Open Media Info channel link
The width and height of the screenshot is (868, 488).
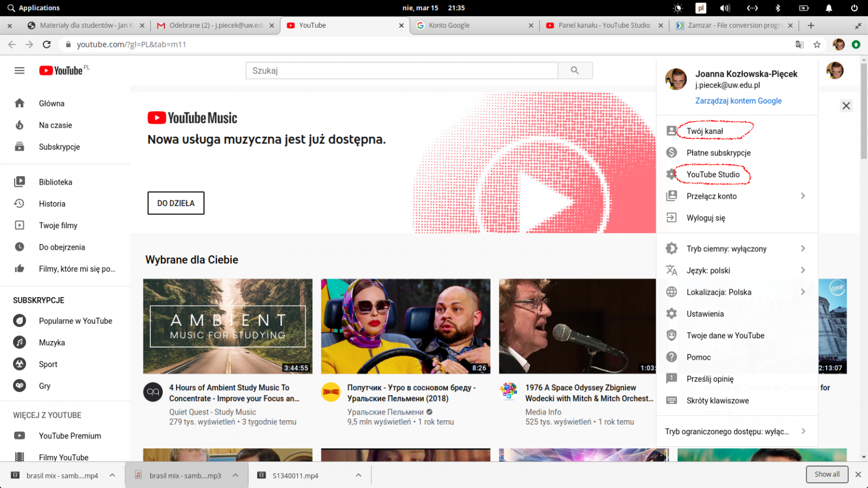pos(543,412)
